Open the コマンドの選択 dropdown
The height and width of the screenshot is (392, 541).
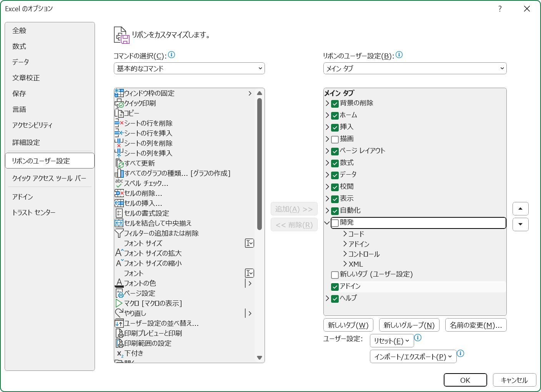189,68
